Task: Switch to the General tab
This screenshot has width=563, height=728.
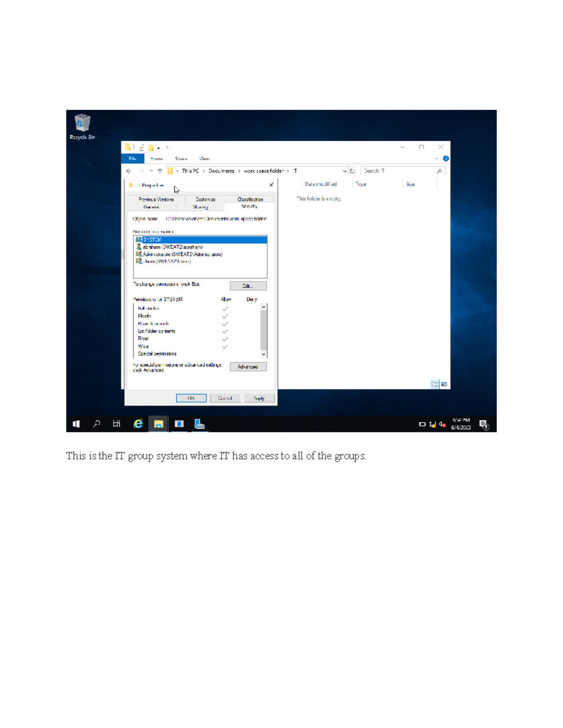Action: [x=151, y=207]
